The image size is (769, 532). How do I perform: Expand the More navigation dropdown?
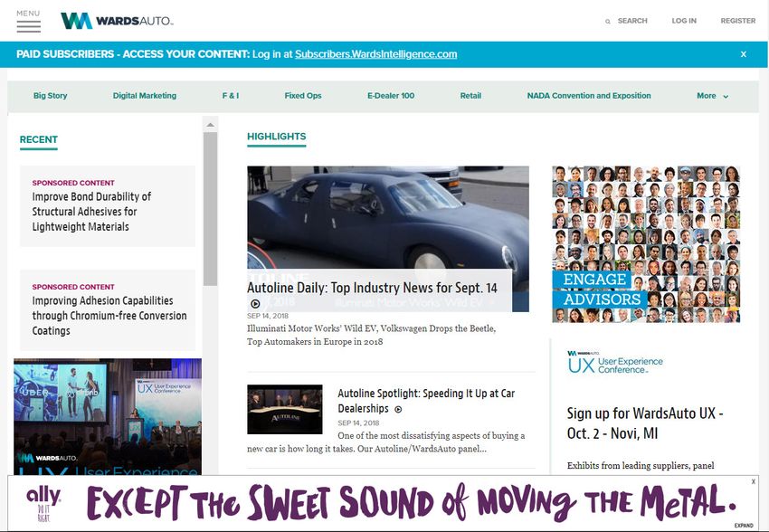pos(713,96)
